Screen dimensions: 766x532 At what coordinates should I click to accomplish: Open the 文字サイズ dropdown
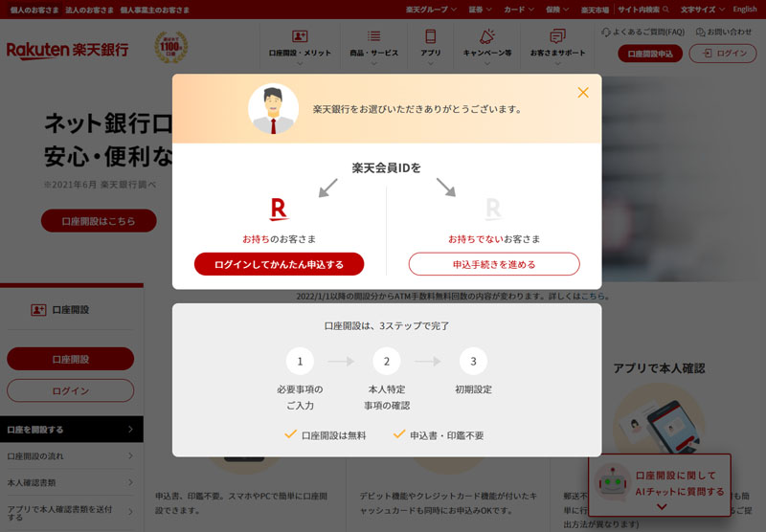tap(701, 9)
